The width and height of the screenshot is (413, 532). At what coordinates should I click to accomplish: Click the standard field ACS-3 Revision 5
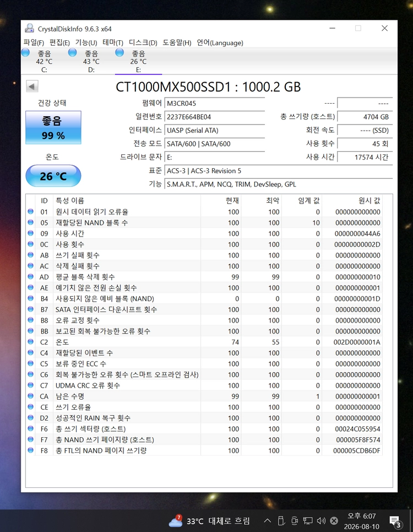(279, 171)
